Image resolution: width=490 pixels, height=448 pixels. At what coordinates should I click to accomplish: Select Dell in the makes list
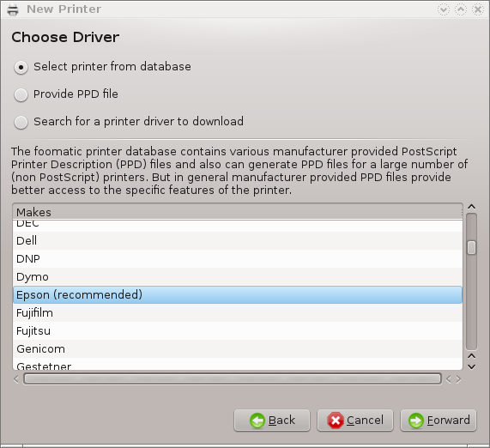click(238, 240)
